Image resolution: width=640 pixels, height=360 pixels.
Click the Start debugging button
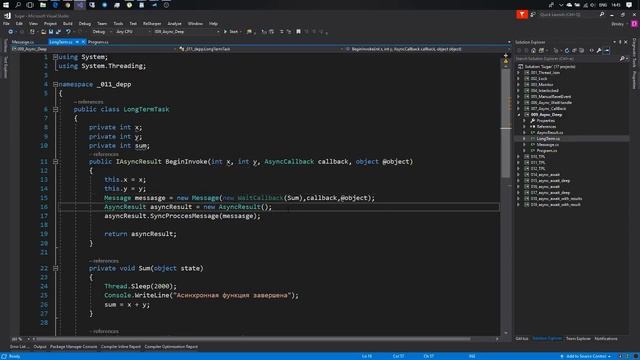[231, 31]
